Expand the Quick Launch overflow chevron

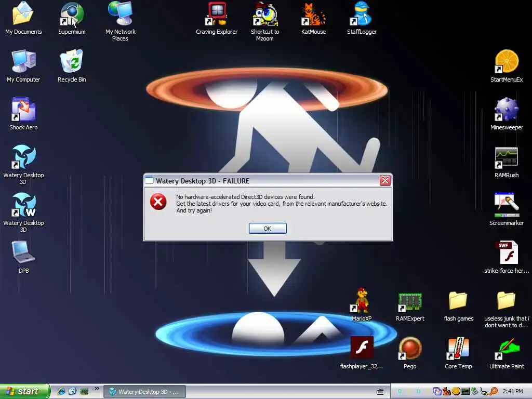[x=97, y=389]
